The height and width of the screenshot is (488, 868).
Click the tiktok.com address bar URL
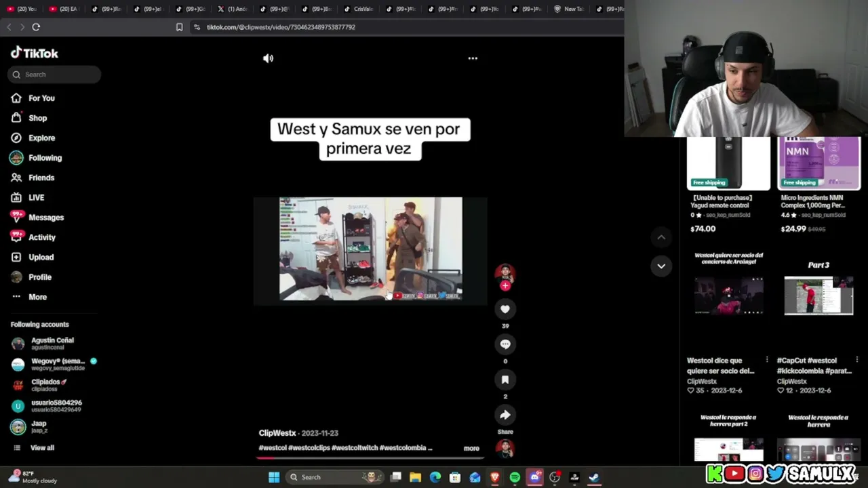click(281, 27)
